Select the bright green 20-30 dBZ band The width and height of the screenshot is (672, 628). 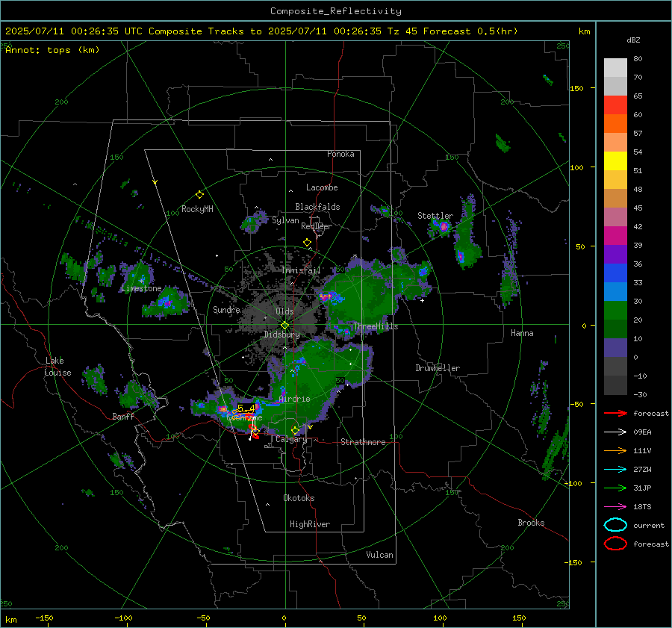(615, 311)
